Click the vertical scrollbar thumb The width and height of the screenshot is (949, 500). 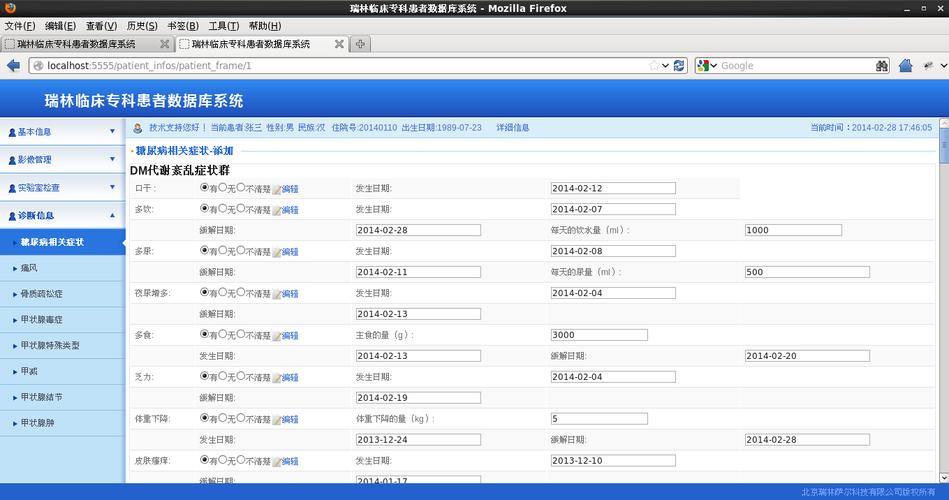[x=944, y=145]
